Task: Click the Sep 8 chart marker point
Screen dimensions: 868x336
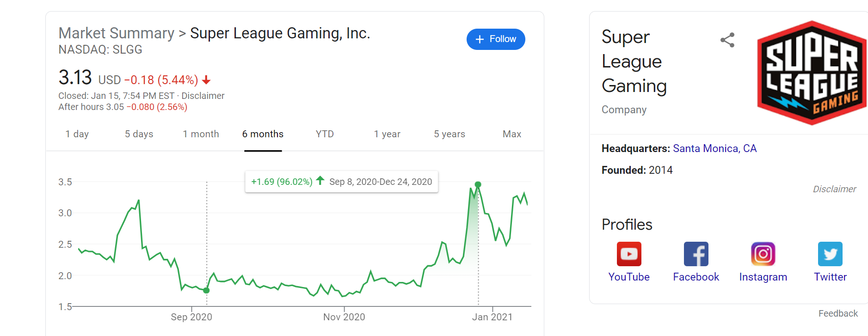Action: pyautogui.click(x=206, y=290)
